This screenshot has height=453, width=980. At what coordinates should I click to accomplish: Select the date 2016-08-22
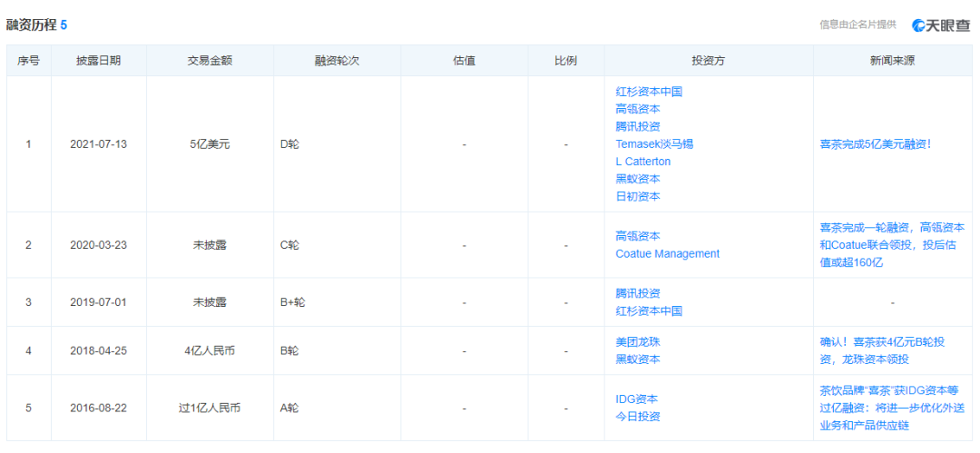coord(99,408)
